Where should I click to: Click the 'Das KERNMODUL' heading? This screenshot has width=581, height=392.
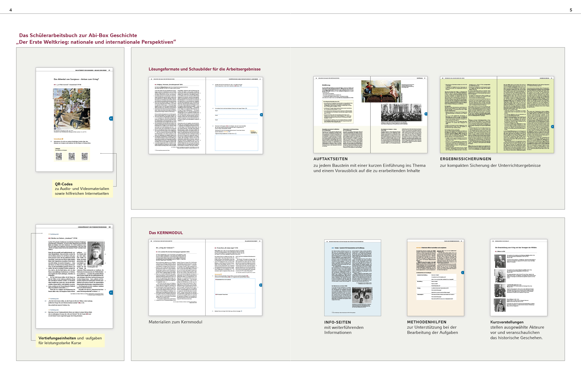(x=166, y=233)
